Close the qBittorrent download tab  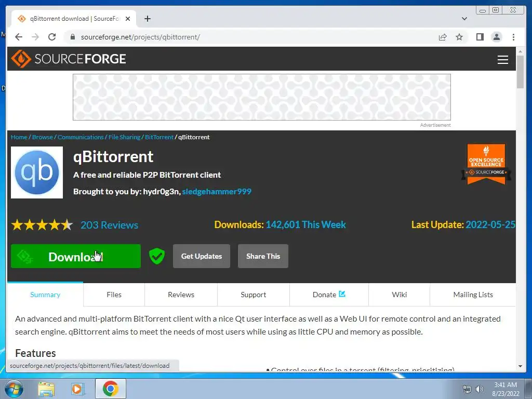128,19
